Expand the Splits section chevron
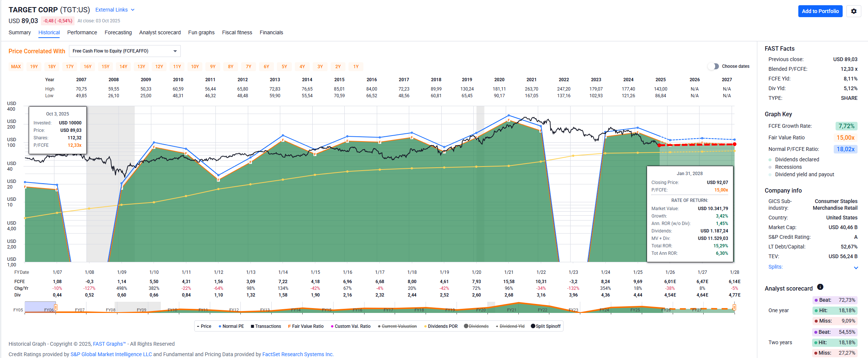 tap(856, 267)
